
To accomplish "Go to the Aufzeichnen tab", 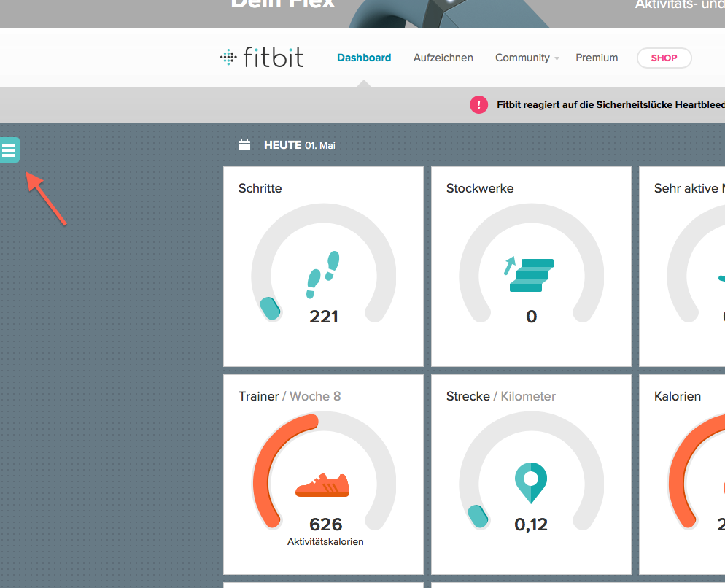I will pos(443,58).
